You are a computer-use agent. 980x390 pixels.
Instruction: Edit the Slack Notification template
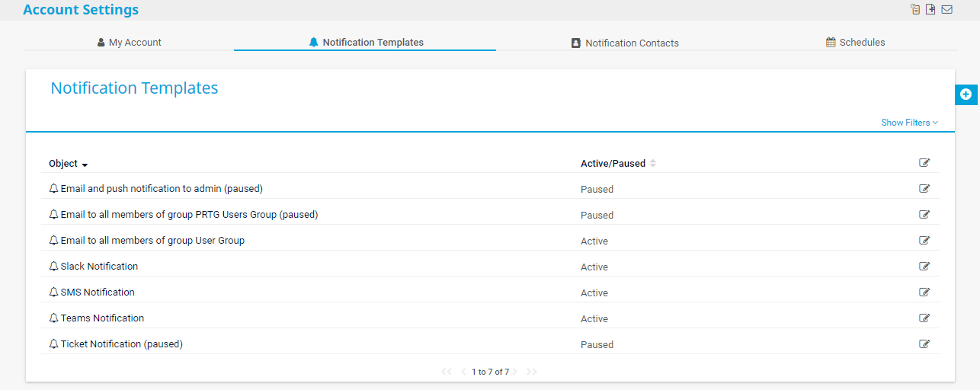pyautogui.click(x=924, y=267)
